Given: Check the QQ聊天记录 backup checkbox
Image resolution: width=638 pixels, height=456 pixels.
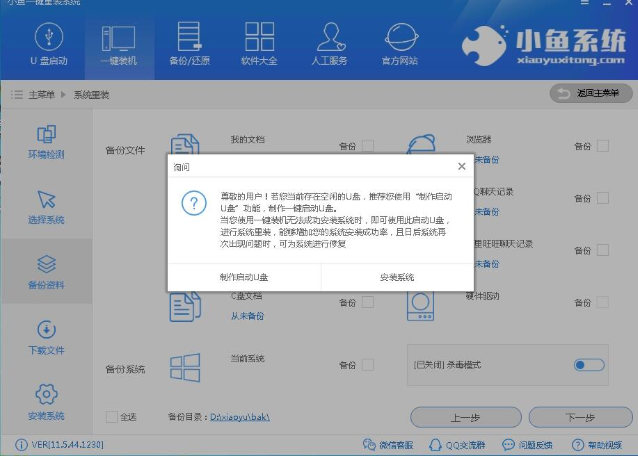Looking at the screenshot, I should pos(603,198).
